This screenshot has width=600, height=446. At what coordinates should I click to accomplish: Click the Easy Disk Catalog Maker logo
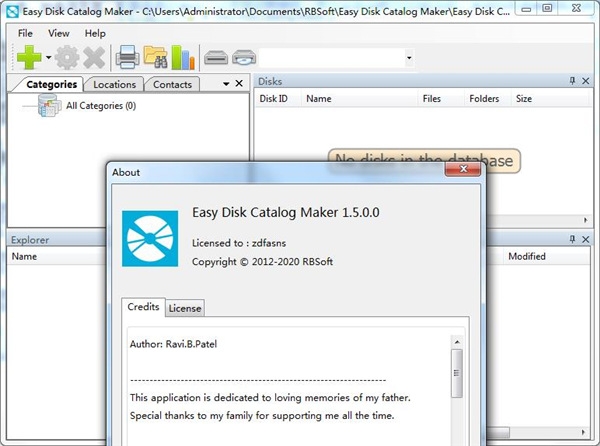coord(150,238)
